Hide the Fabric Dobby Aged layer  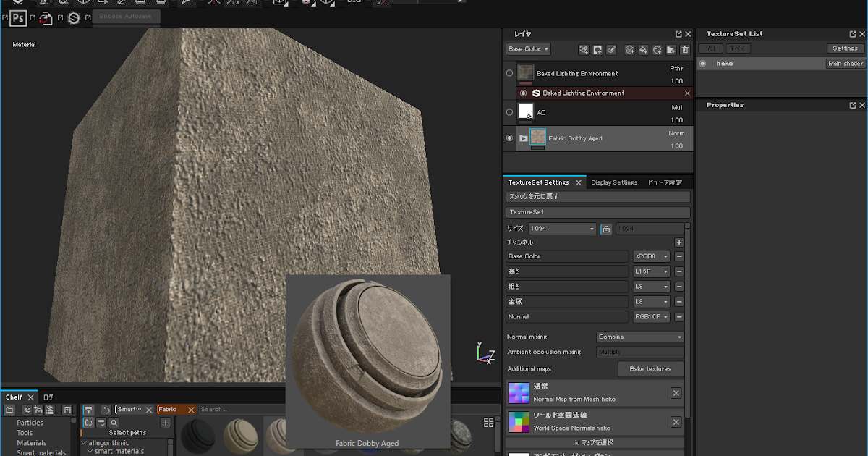pos(509,138)
